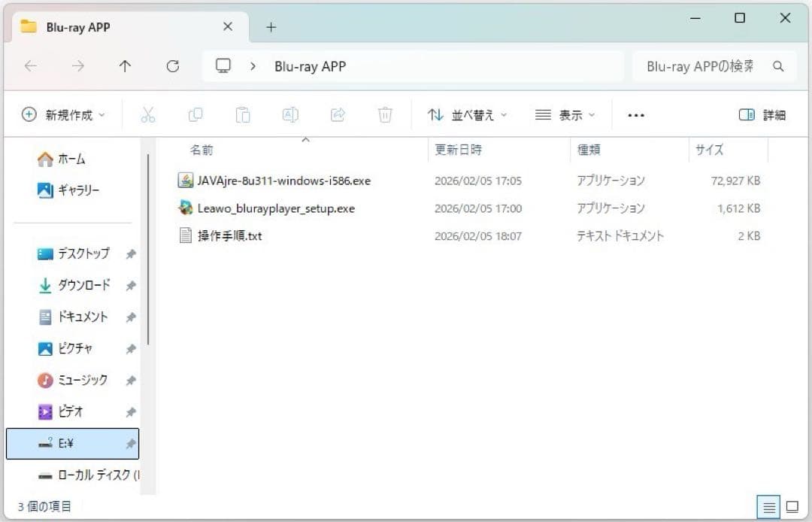Click the size value 1,612 KB
812x522 pixels.
[738, 208]
